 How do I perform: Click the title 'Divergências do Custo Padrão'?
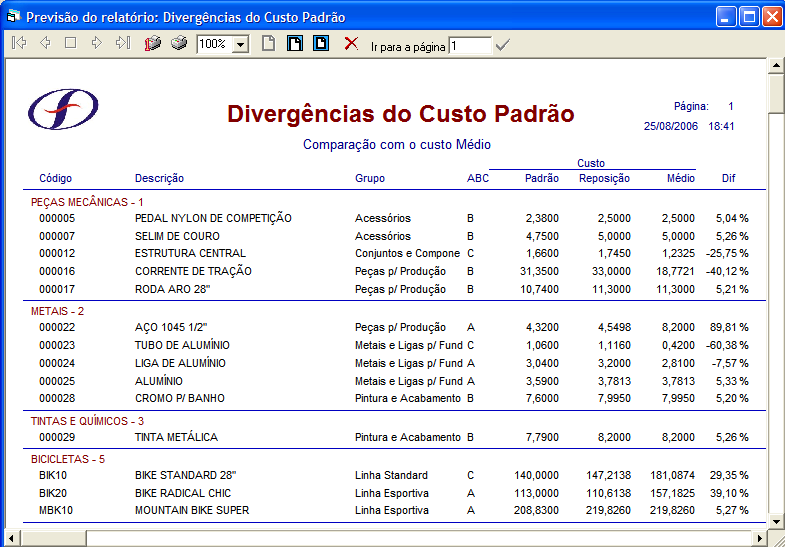[401, 114]
